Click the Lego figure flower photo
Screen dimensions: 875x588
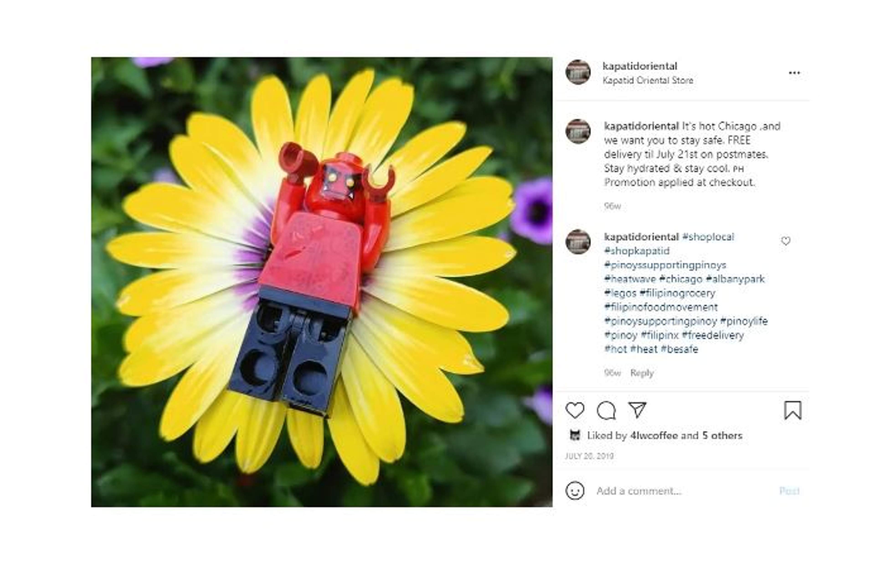tap(322, 282)
